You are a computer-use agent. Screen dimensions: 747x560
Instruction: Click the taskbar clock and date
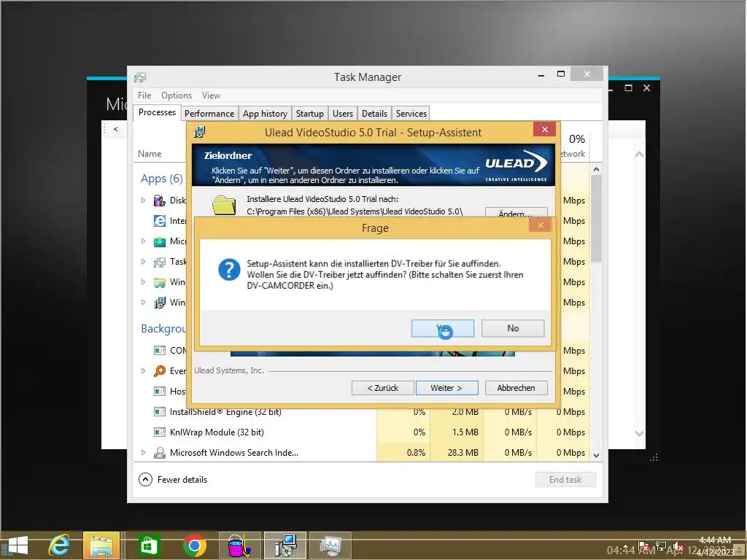click(715, 545)
